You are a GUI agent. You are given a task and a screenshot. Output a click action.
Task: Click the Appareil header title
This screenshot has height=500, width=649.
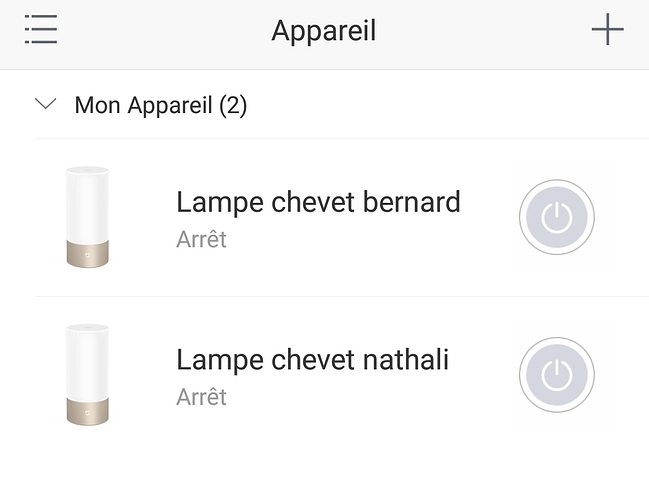tap(324, 31)
